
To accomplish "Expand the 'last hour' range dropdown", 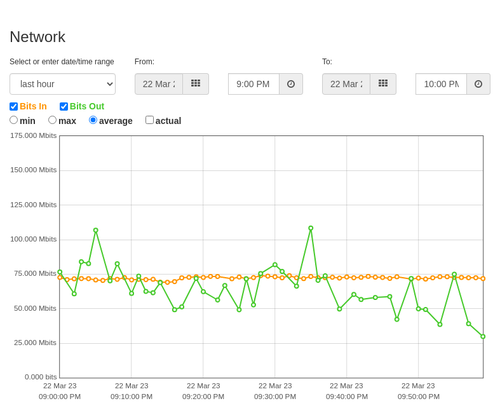I will pos(63,84).
